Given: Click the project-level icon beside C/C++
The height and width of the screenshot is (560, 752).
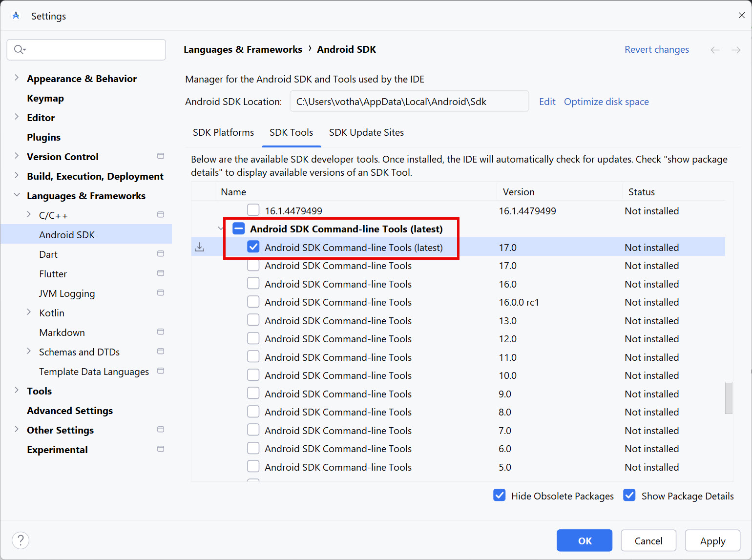Looking at the screenshot, I should pyautogui.click(x=161, y=215).
